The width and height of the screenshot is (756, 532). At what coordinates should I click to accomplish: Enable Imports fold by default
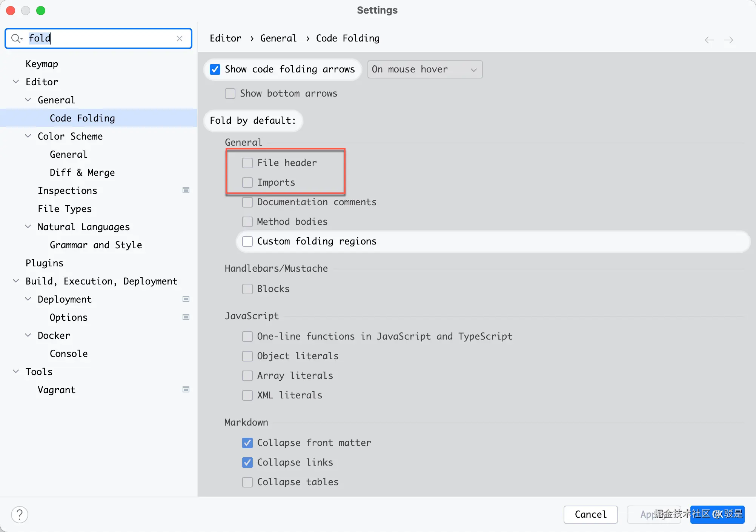click(x=247, y=183)
